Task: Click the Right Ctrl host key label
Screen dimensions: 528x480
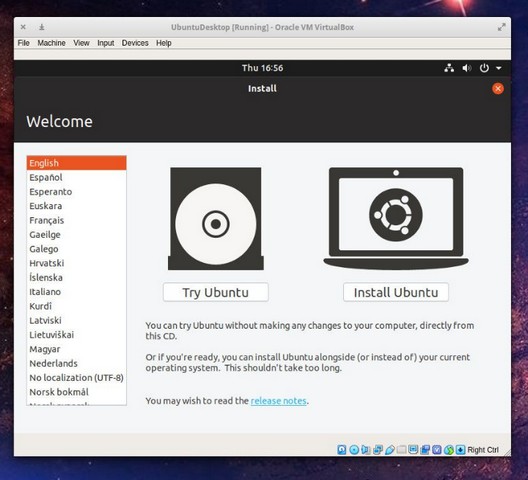Action: 483,450
